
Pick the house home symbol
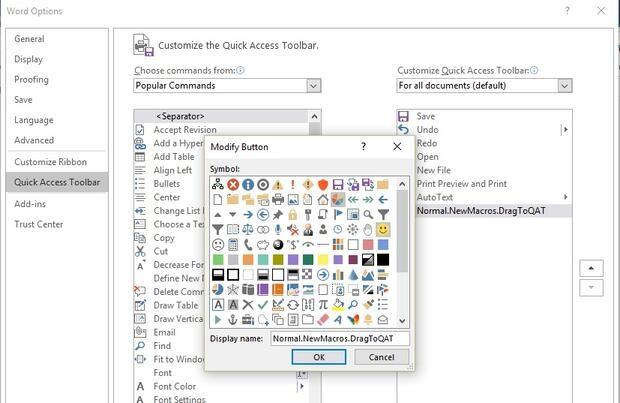(x=323, y=199)
